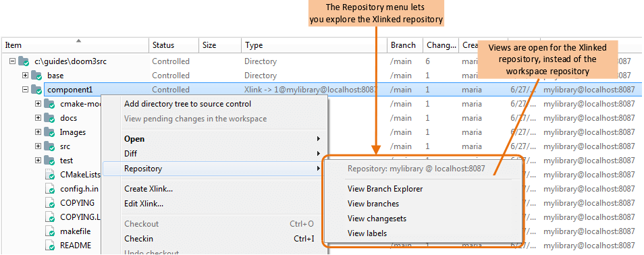Viewport: 644px width, 255px height.
Task: Sort by the Changeset column header
Action: click(441, 45)
